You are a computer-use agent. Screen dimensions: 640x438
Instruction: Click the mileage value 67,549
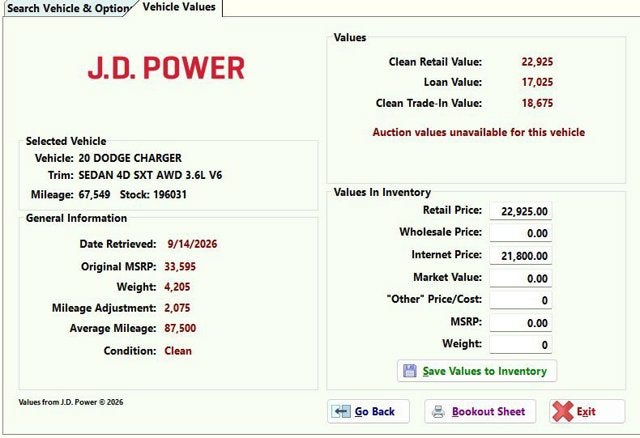pyautogui.click(x=94, y=194)
